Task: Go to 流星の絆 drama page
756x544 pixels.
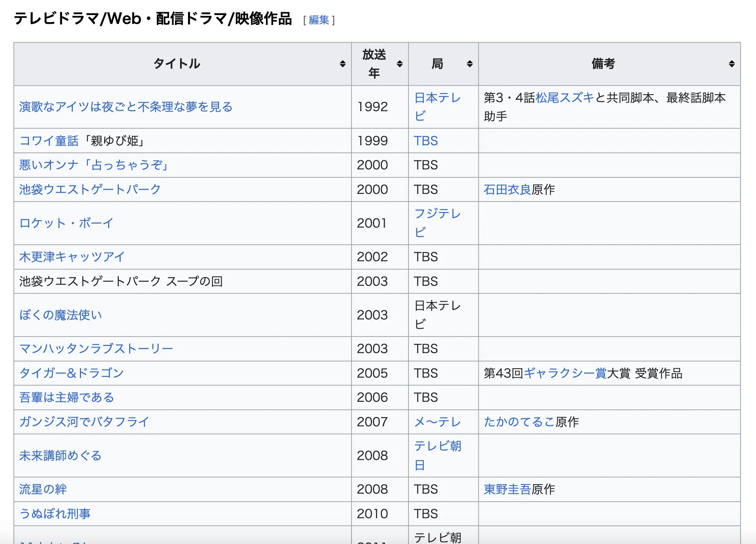Action: tap(43, 489)
